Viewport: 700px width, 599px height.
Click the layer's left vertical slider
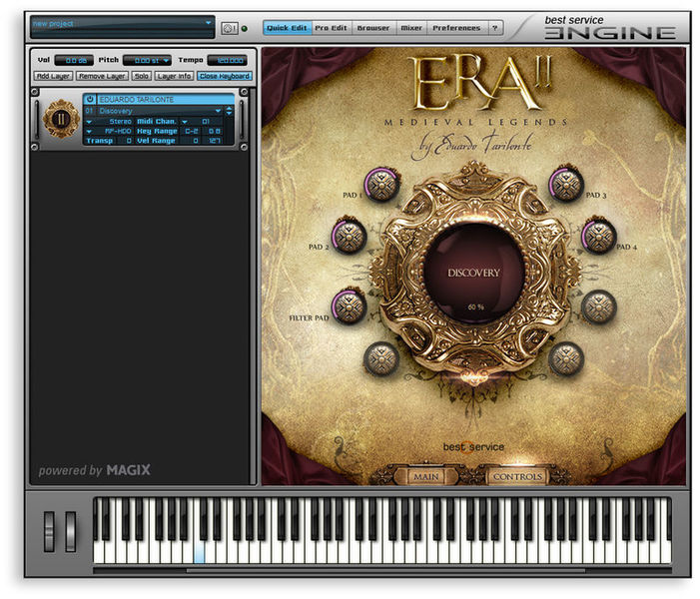pos(37,119)
